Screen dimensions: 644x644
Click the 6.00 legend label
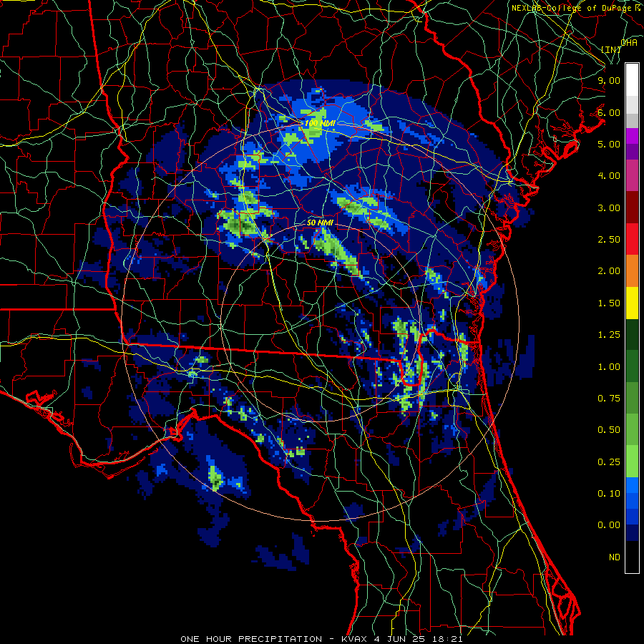pos(609,112)
